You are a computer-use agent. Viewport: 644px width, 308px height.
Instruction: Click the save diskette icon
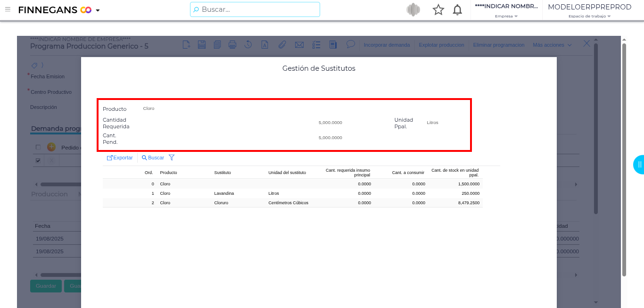202,45
